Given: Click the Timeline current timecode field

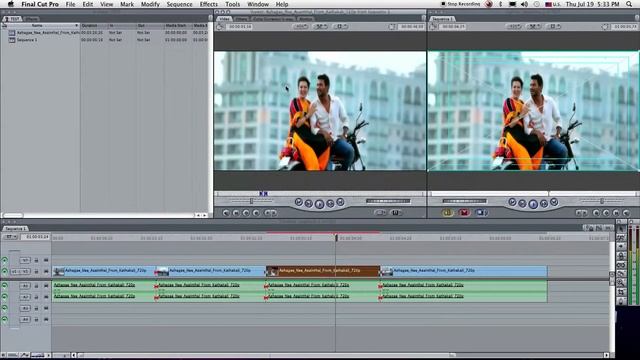Looking at the screenshot, I should tap(36, 237).
